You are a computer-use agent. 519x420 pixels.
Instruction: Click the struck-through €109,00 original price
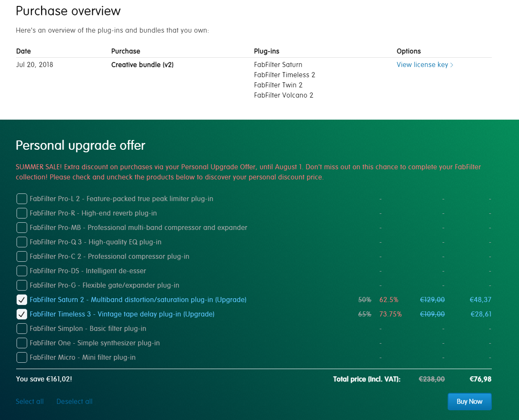[x=432, y=314]
